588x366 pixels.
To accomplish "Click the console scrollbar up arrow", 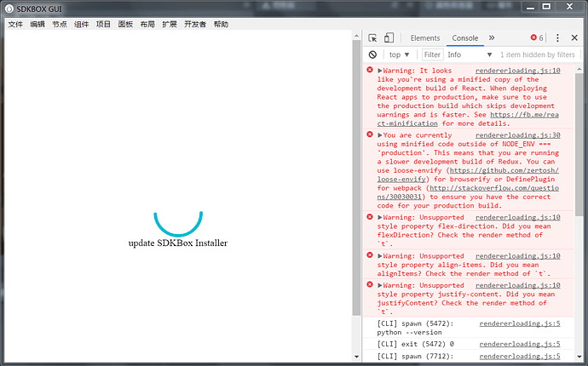I will [579, 69].
